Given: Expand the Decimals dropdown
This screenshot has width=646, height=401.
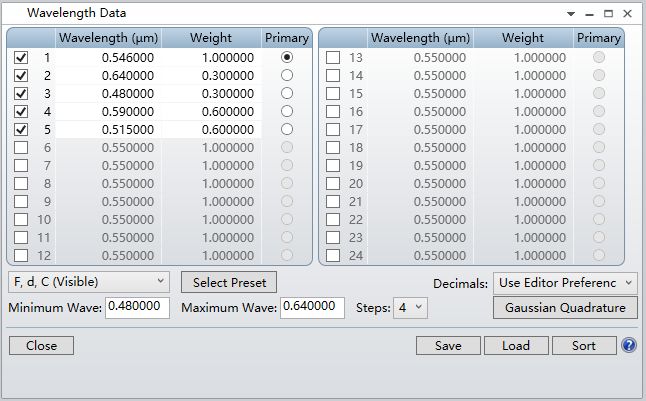Looking at the screenshot, I should 564,283.
